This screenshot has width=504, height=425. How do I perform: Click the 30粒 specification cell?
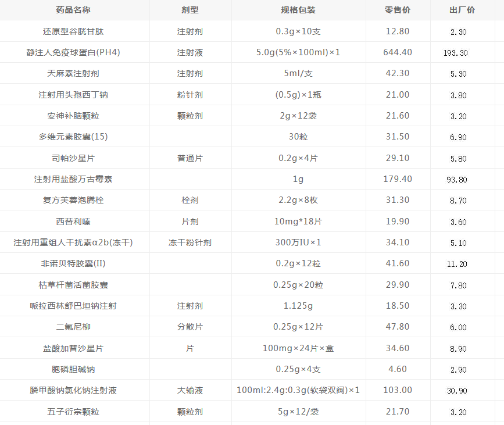298,137
